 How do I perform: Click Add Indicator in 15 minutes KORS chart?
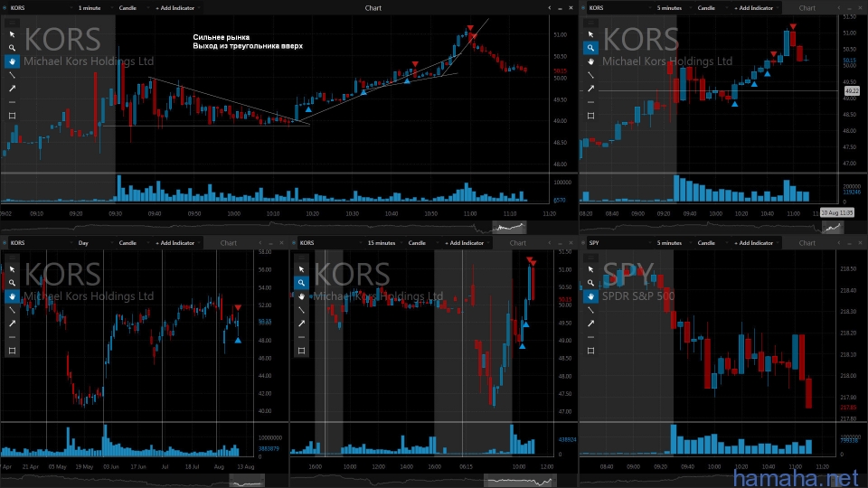(x=466, y=243)
